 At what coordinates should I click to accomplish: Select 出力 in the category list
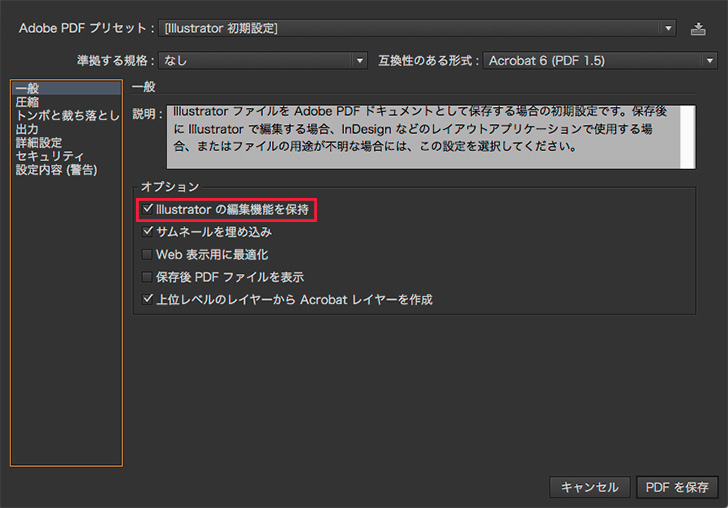(67, 129)
